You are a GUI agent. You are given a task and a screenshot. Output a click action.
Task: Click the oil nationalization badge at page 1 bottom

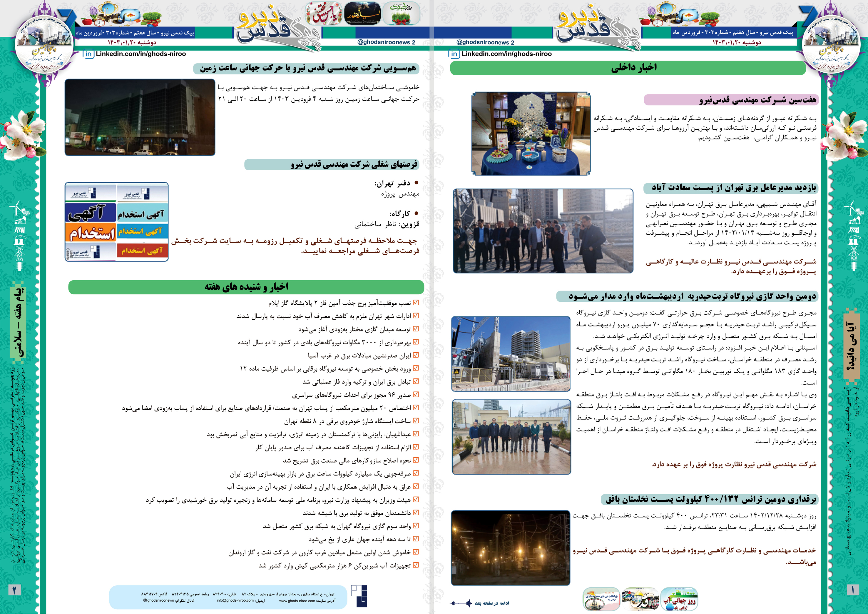(x=601, y=599)
